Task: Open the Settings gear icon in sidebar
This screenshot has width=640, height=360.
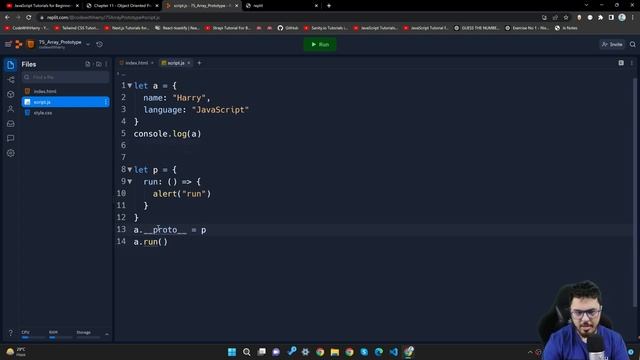Action: (x=11, y=153)
